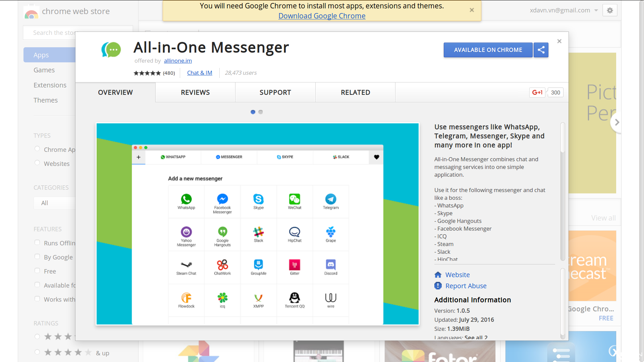Expand next carousel slide with right arrow
The height and width of the screenshot is (362, 644).
click(617, 122)
